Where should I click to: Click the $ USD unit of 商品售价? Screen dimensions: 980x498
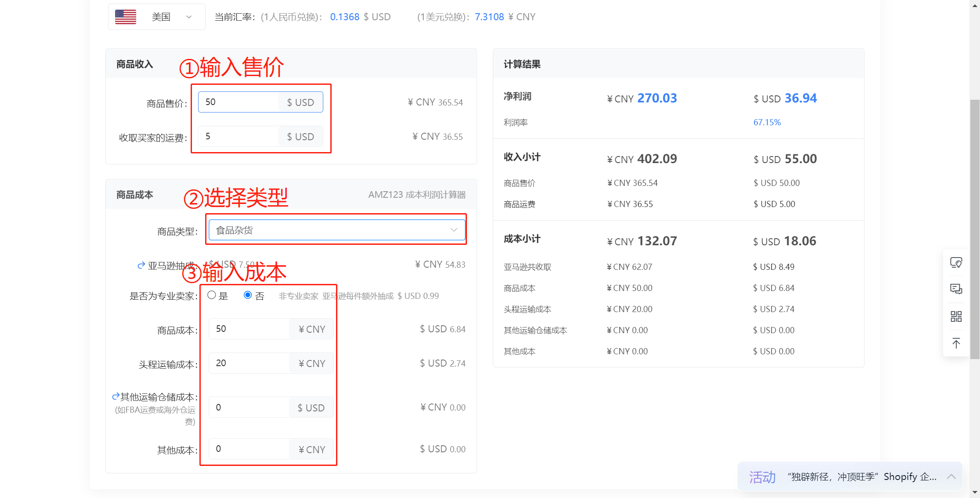coord(300,102)
